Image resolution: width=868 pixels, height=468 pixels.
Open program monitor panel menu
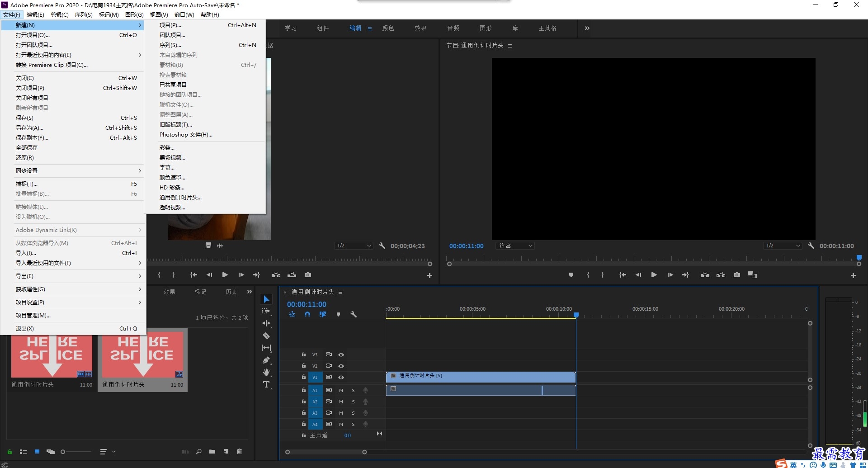[510, 46]
